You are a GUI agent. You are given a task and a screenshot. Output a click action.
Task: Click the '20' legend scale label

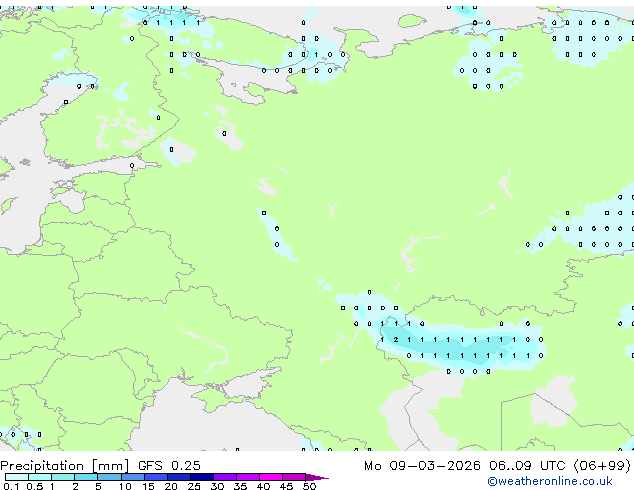tap(171, 486)
